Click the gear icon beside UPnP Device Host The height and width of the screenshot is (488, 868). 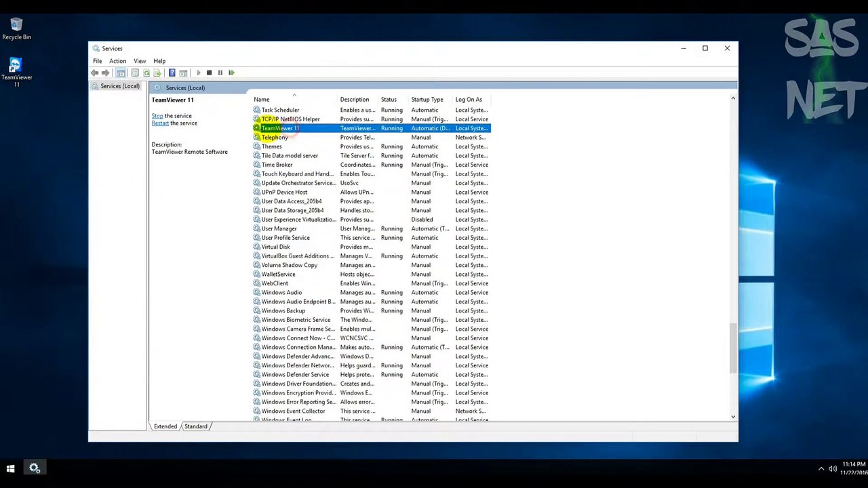tap(257, 192)
